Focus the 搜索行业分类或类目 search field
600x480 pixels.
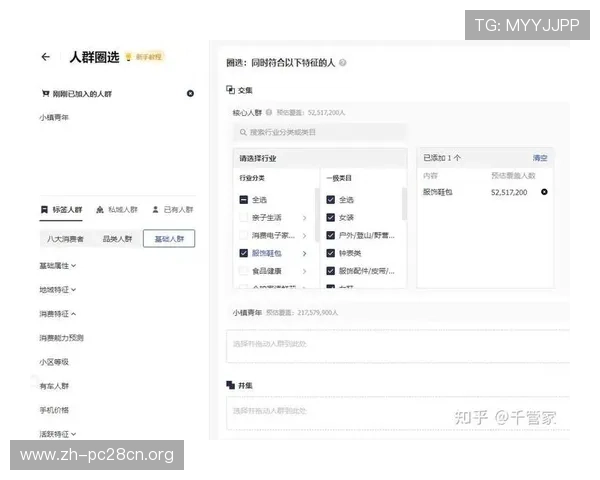point(319,132)
